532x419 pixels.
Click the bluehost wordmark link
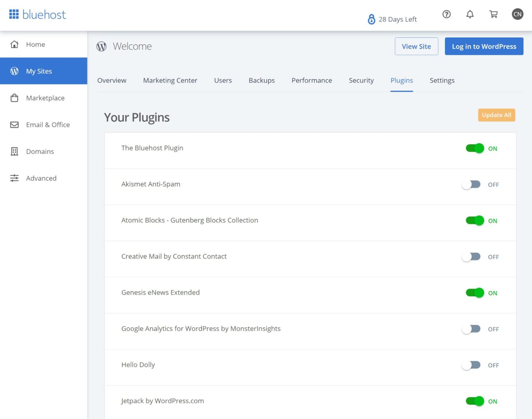pos(44,15)
